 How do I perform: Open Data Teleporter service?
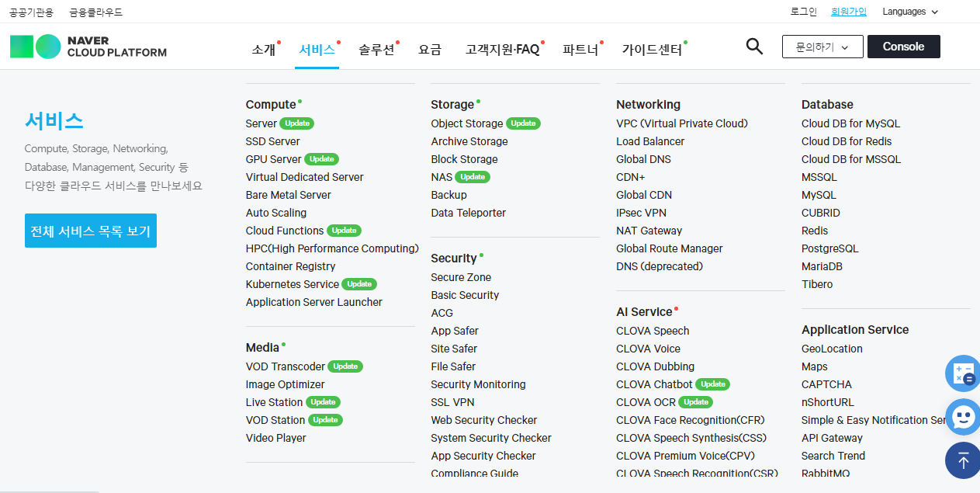point(469,213)
